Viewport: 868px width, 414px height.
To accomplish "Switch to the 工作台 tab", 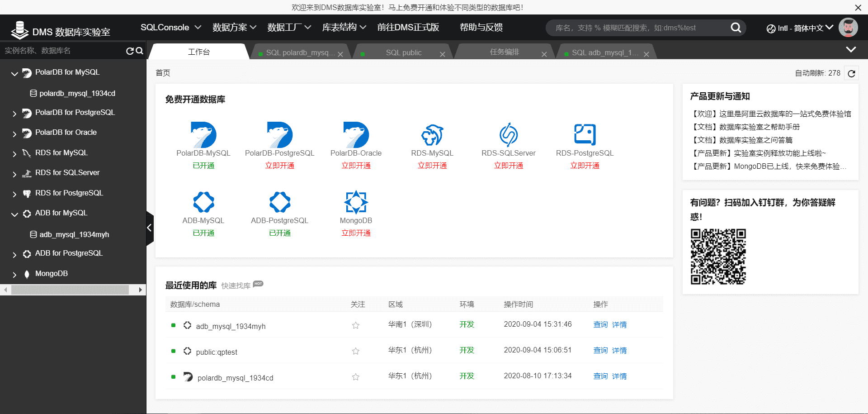I will tap(199, 52).
